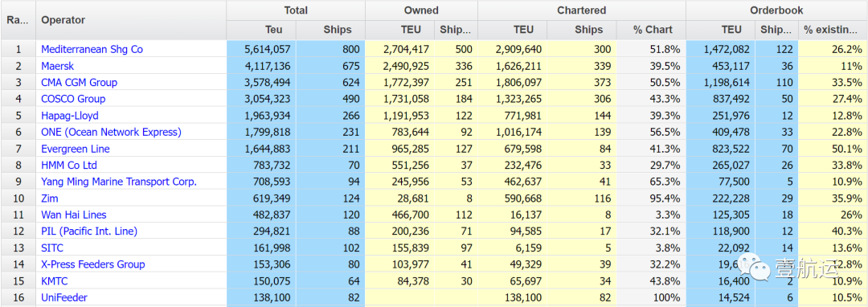The height and width of the screenshot is (307, 868).
Task: Sort by Owned TEU column header
Action: pyautogui.click(x=400, y=30)
